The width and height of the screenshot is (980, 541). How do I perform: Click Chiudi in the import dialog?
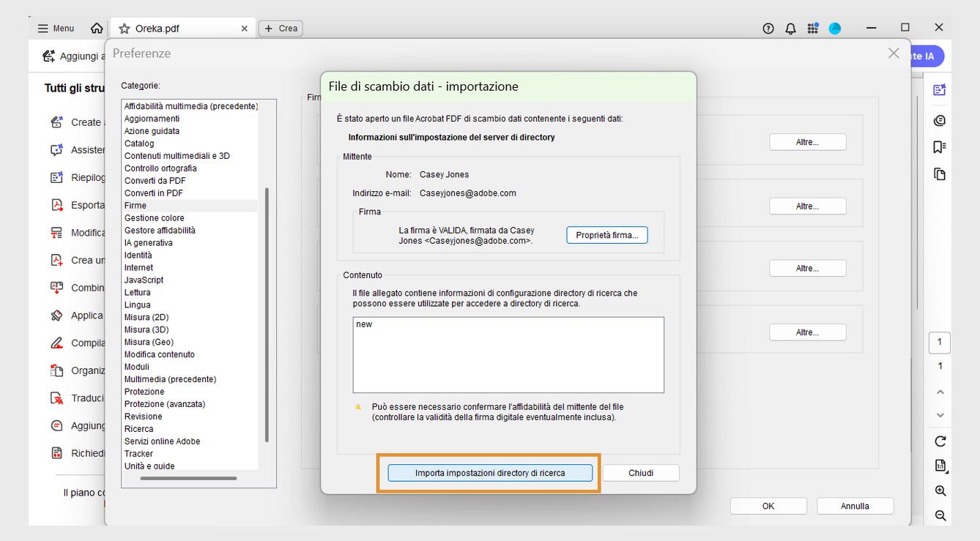(641, 473)
